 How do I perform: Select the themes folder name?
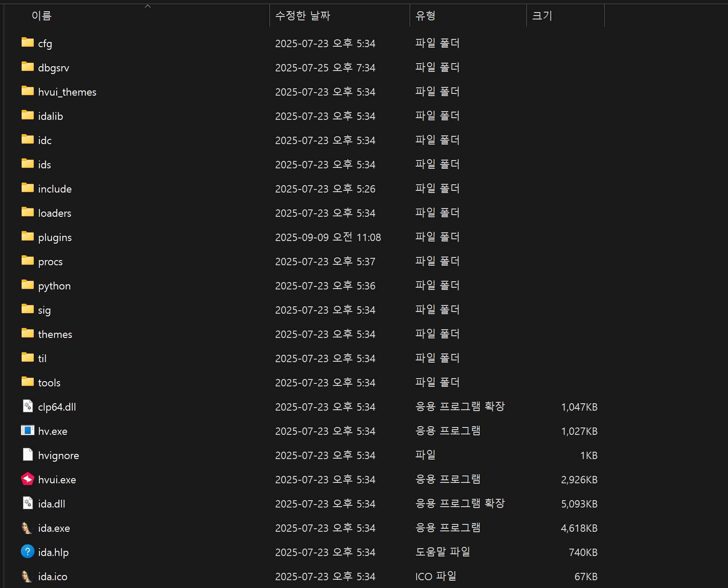55,334
